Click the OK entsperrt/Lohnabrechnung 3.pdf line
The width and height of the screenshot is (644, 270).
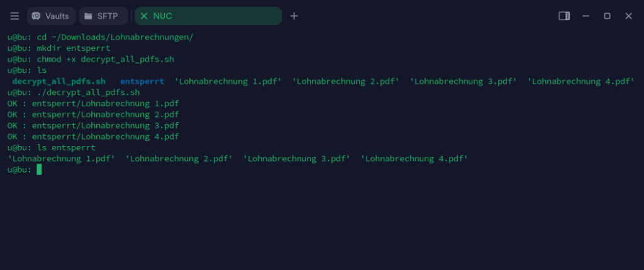click(x=93, y=125)
